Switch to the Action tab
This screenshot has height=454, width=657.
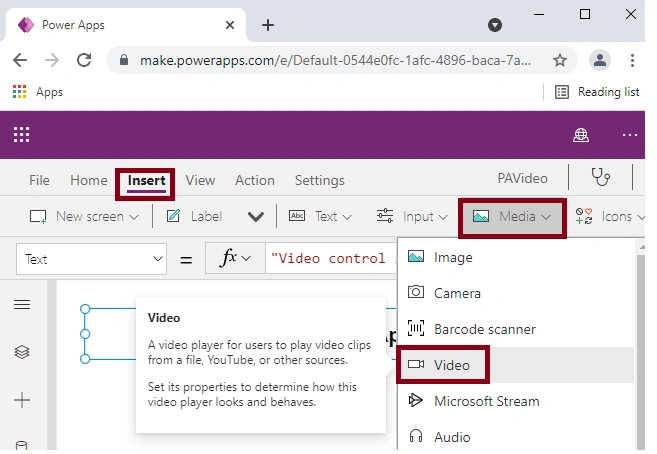(255, 180)
